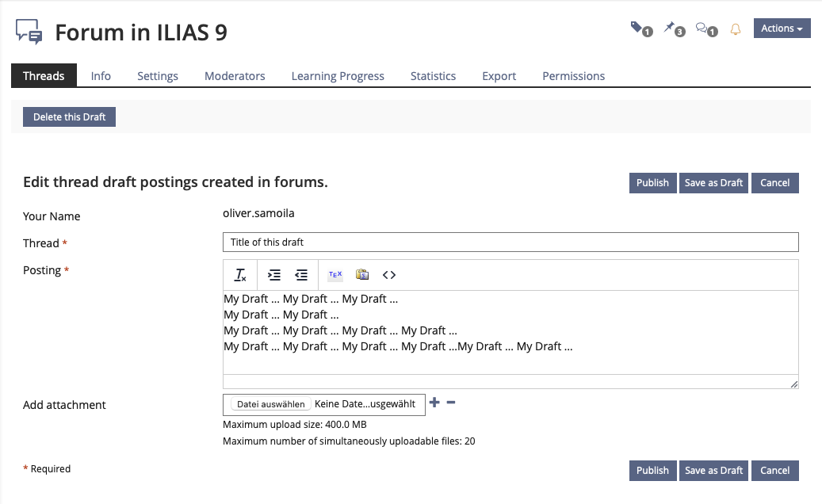Open the Export tab

499,76
